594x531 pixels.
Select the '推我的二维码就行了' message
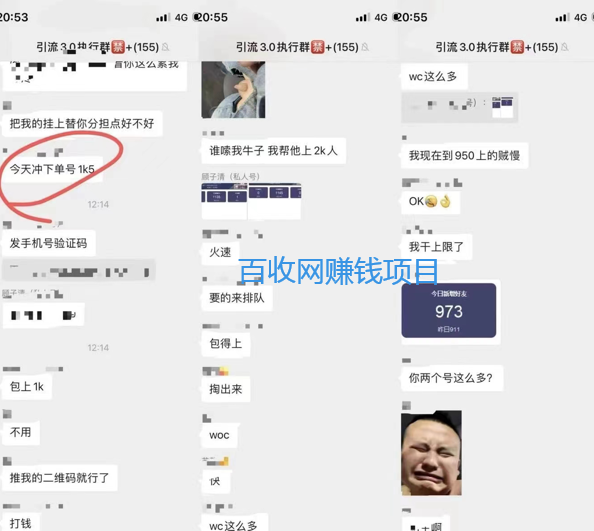[59, 478]
